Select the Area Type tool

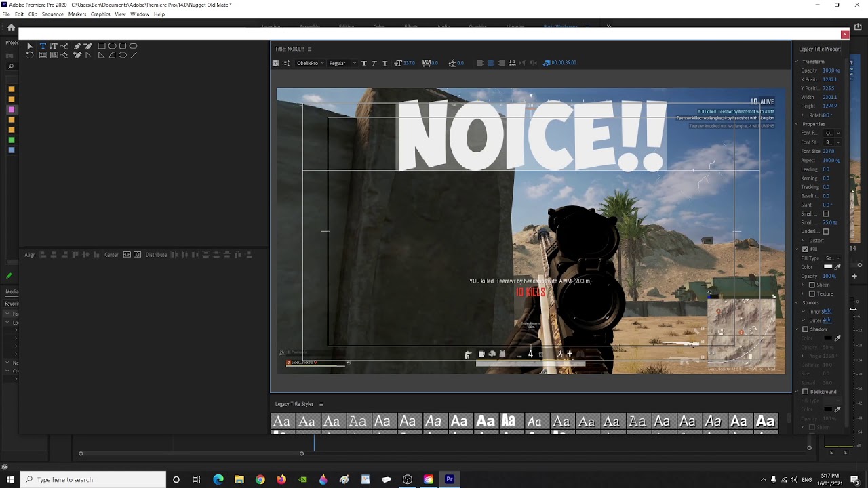43,55
